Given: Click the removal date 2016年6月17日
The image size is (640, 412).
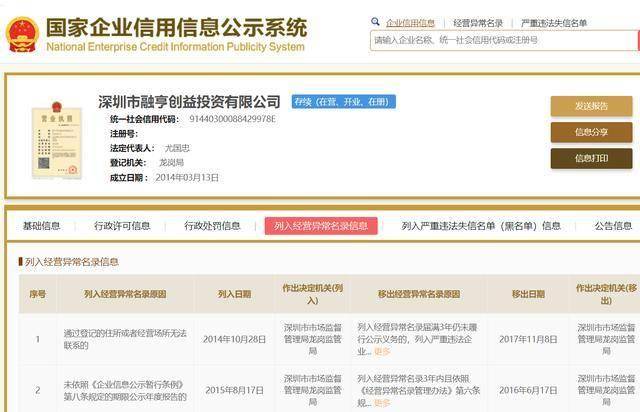Looking at the screenshot, I should pyautogui.click(x=528, y=390).
